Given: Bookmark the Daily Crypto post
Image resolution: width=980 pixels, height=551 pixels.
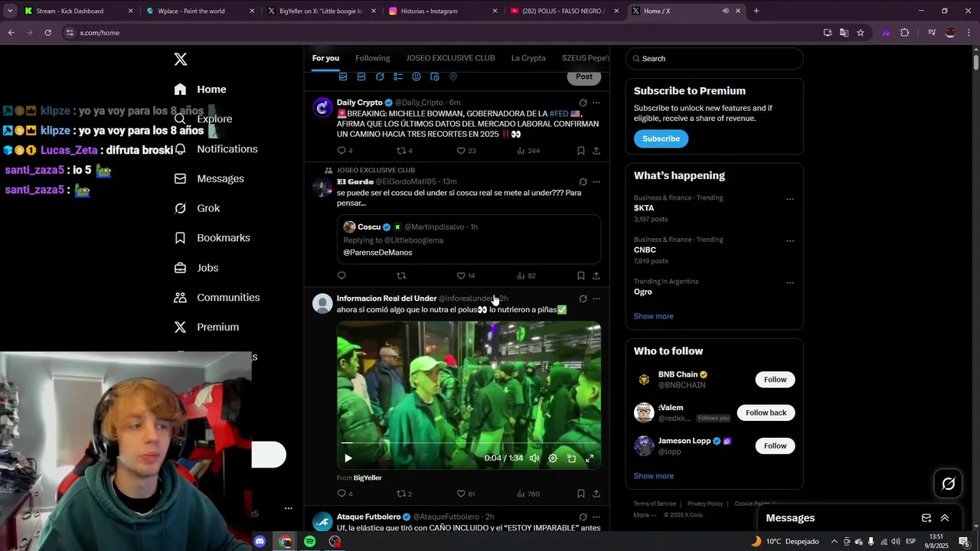Looking at the screenshot, I should pyautogui.click(x=581, y=151).
